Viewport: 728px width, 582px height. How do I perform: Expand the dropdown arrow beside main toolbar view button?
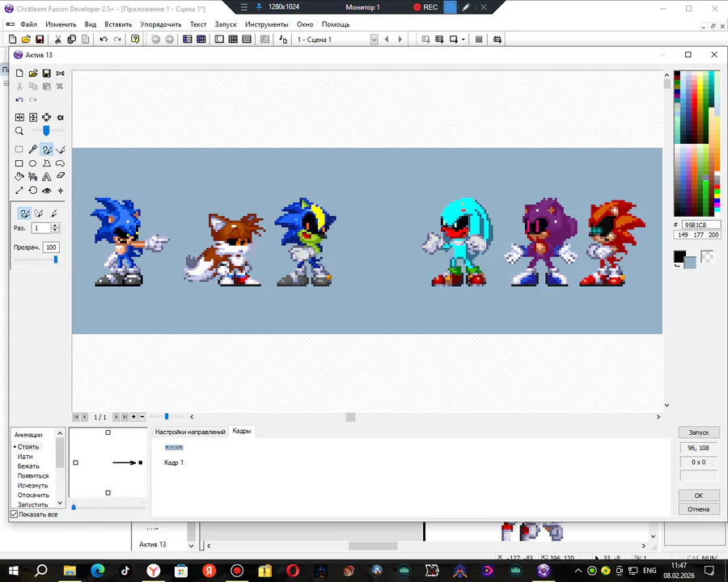coord(463,40)
